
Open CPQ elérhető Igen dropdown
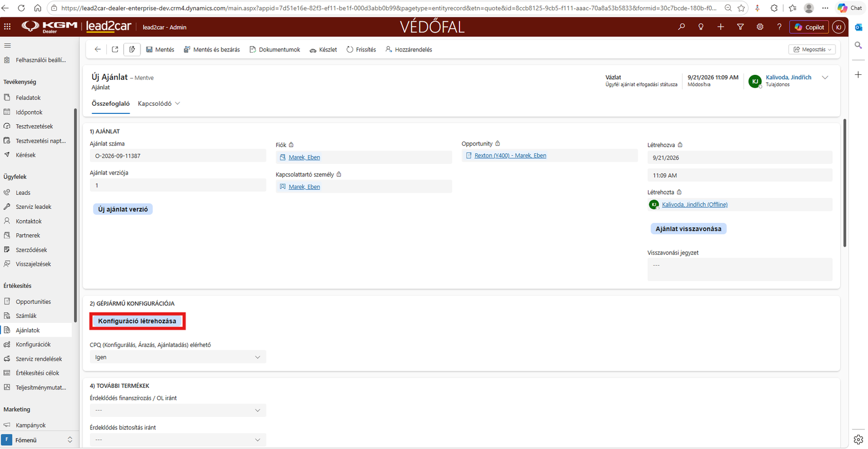pyautogui.click(x=178, y=357)
